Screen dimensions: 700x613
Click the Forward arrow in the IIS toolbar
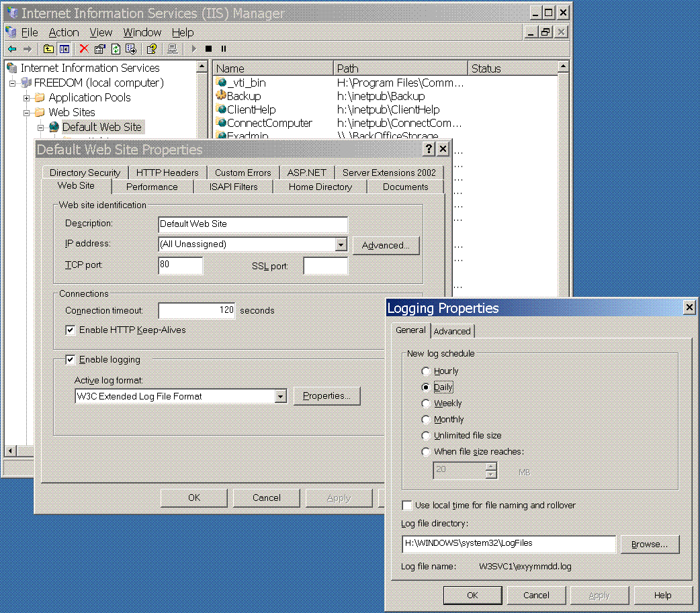[28, 49]
